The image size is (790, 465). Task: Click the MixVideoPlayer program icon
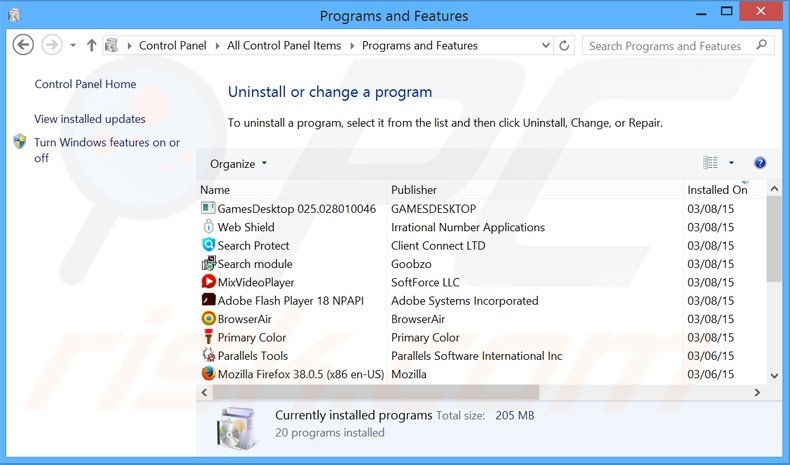click(x=208, y=282)
